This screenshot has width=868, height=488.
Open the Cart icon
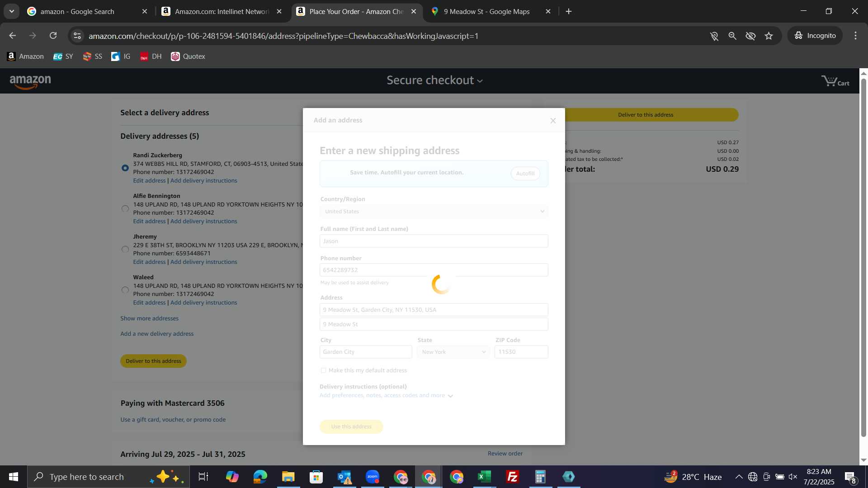click(835, 81)
